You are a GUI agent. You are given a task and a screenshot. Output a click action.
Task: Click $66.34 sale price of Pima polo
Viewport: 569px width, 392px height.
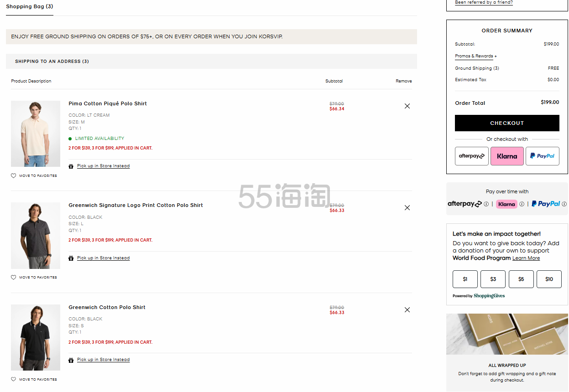pyautogui.click(x=337, y=109)
